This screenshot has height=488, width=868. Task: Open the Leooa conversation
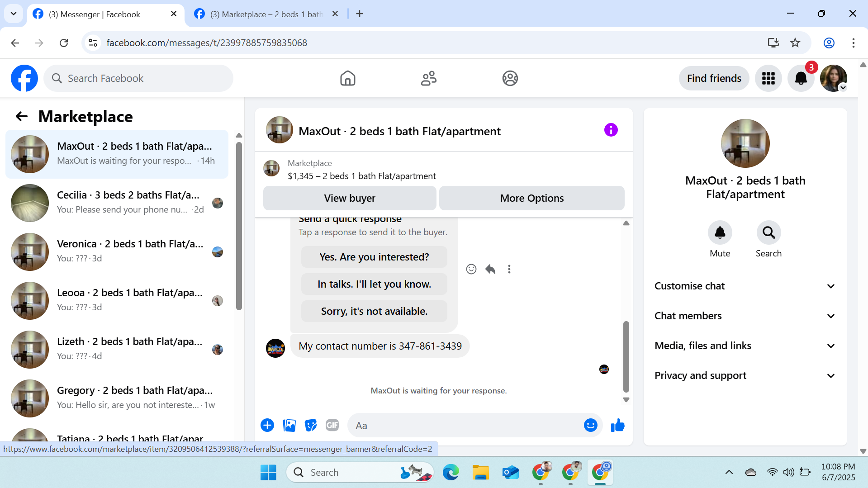tap(117, 300)
